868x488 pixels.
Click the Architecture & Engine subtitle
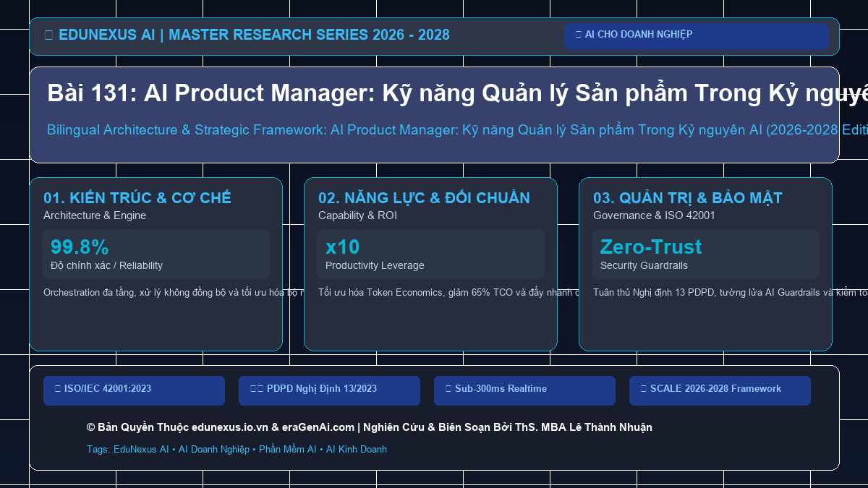(95, 215)
